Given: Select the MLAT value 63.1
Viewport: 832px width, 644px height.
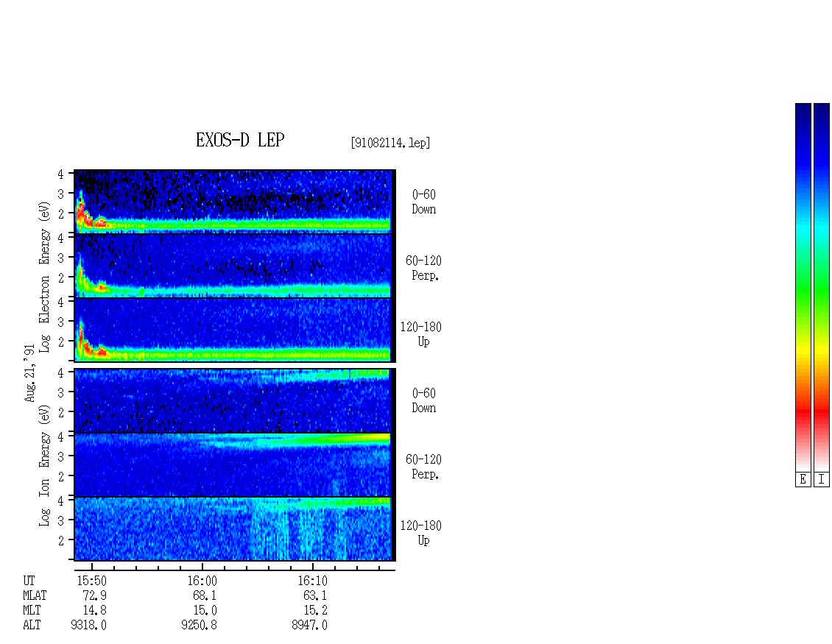Looking at the screenshot, I should 315,595.
